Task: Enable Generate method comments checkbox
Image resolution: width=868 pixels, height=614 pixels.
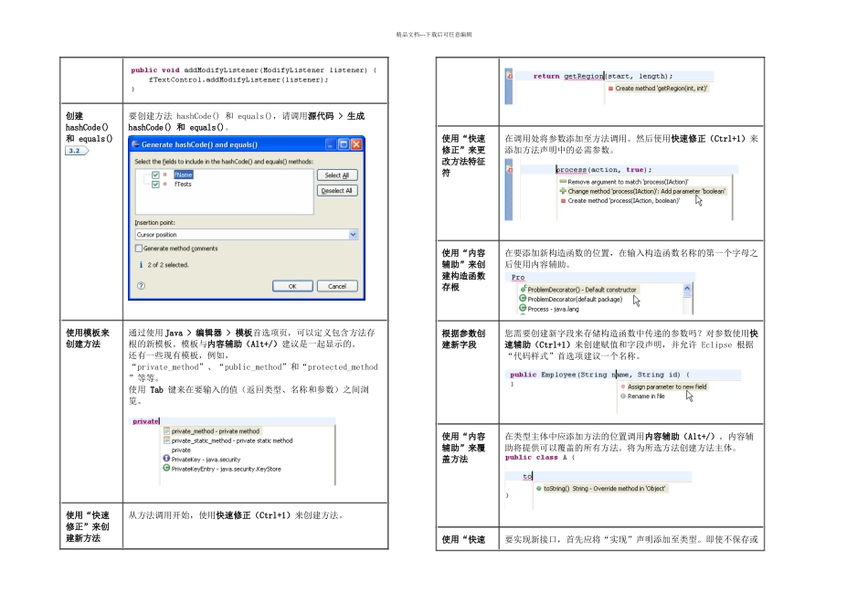Action: pos(139,249)
